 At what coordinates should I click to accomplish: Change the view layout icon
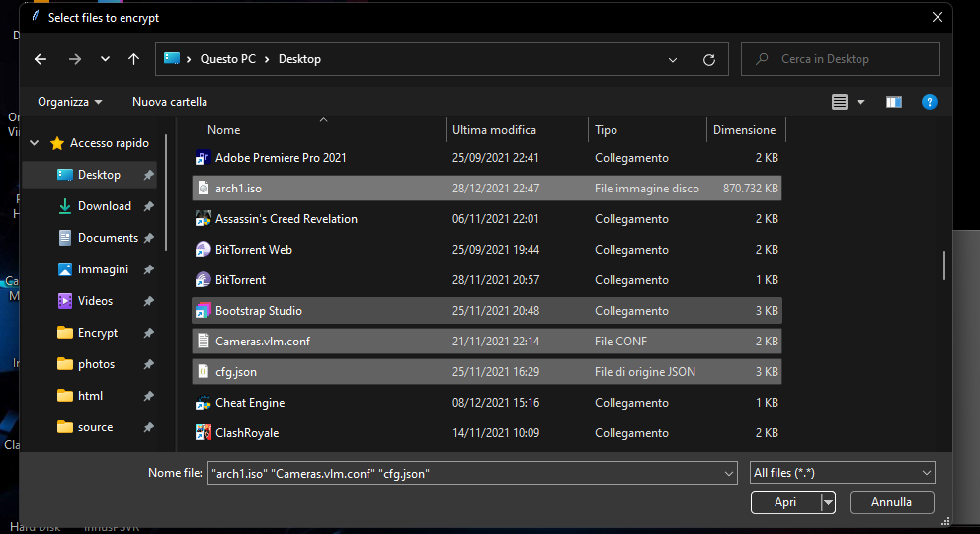(840, 102)
